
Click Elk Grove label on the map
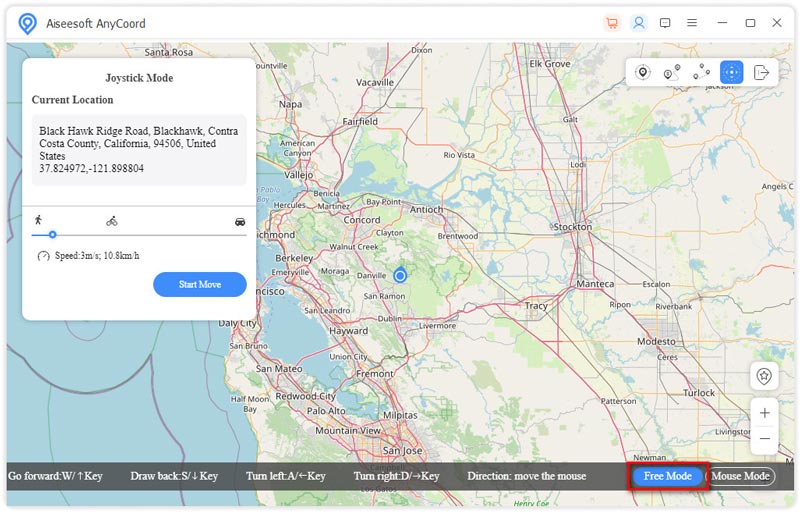(x=549, y=64)
